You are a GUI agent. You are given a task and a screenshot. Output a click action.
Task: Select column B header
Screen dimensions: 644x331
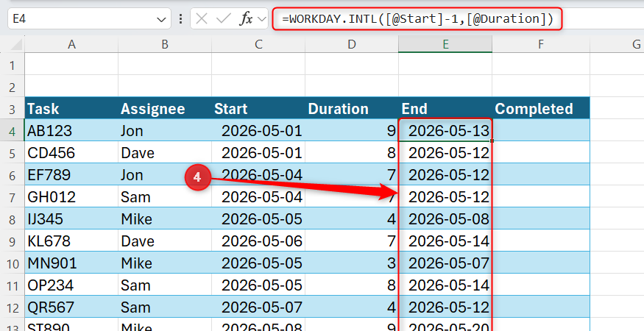point(165,44)
